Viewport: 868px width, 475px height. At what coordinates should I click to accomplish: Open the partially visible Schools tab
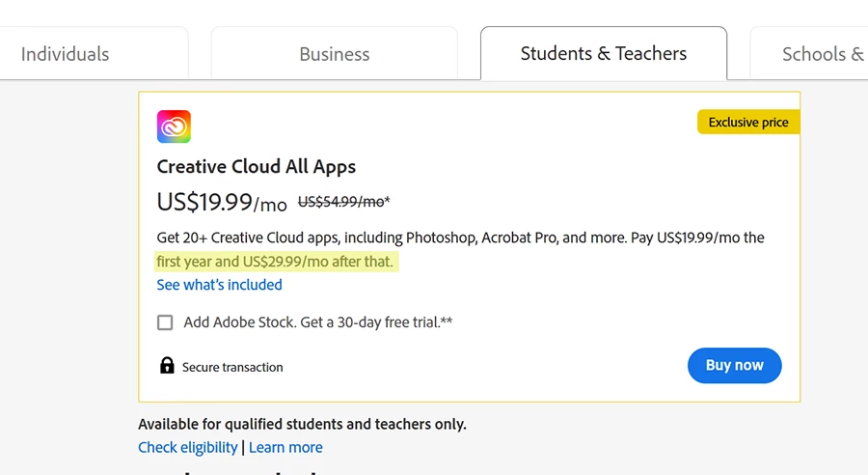(x=822, y=54)
